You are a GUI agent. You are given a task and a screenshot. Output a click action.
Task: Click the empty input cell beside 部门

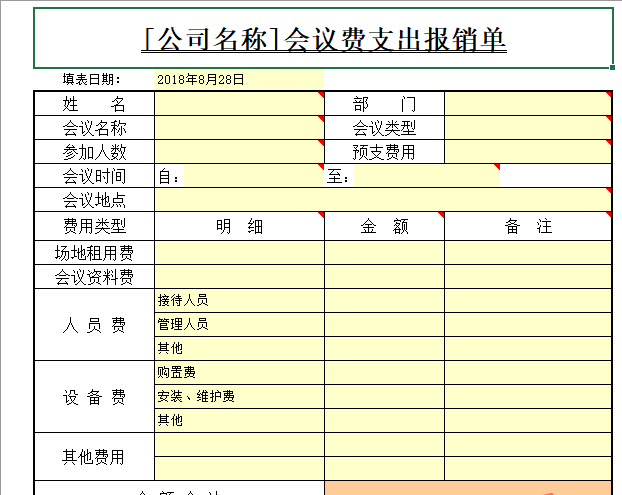point(527,104)
